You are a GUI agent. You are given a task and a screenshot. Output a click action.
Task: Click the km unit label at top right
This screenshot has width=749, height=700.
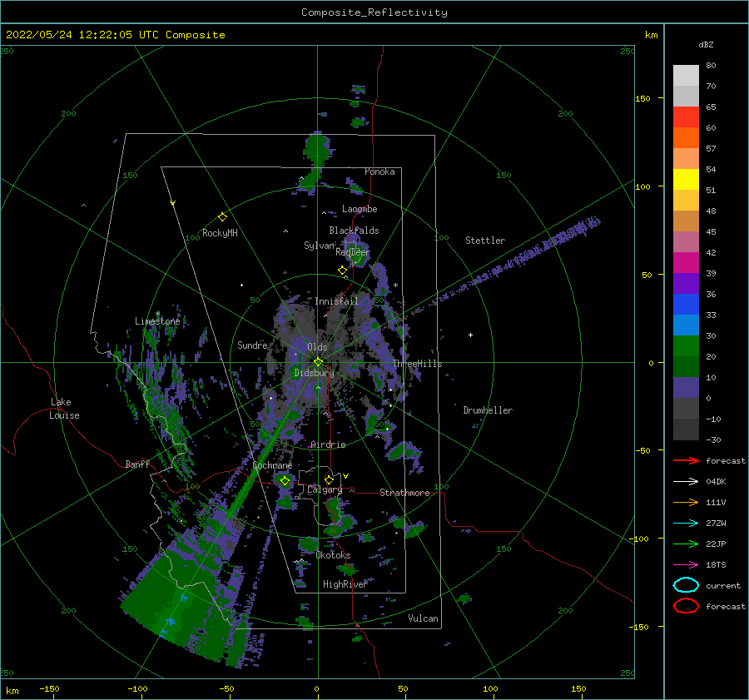coord(651,35)
